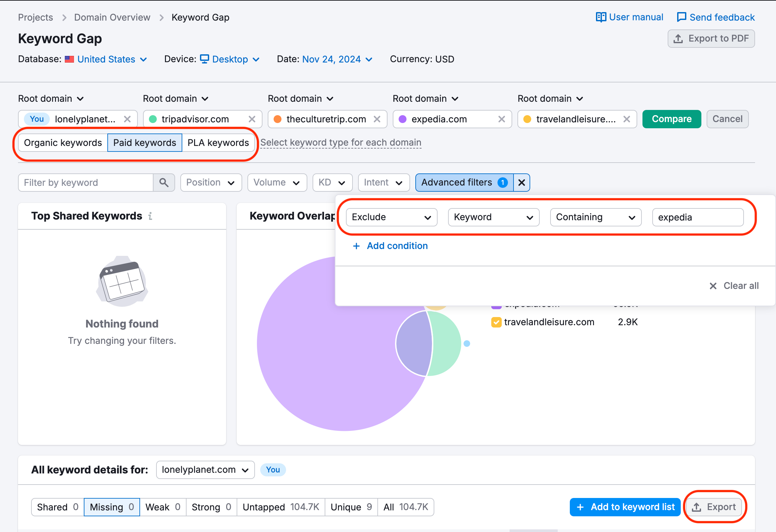Click the expedia filter value field
The image size is (776, 532).
click(x=698, y=217)
